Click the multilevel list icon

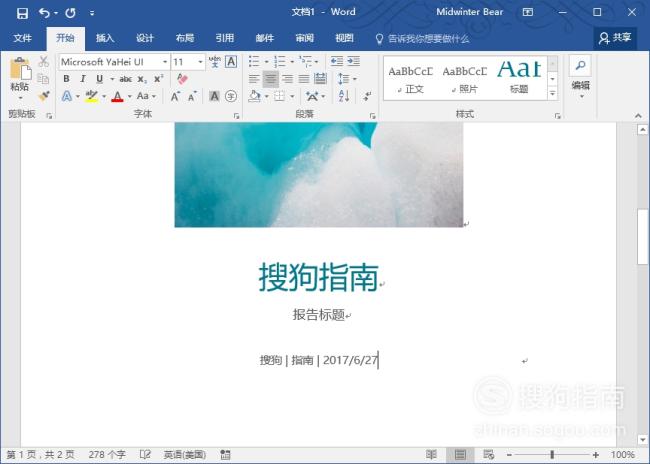point(306,62)
